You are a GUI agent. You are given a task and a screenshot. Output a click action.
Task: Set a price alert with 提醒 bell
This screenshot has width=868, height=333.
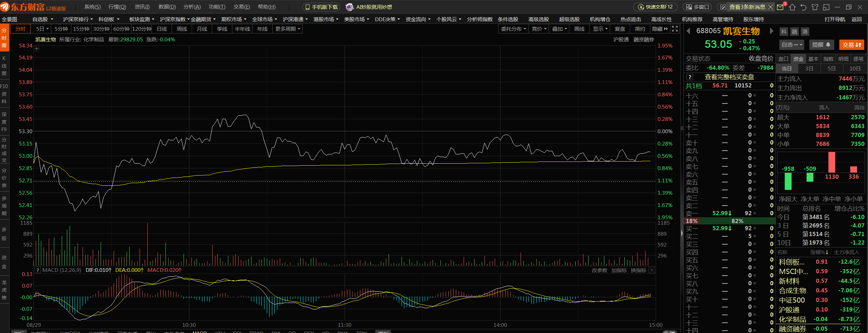pyautogui.click(x=821, y=45)
